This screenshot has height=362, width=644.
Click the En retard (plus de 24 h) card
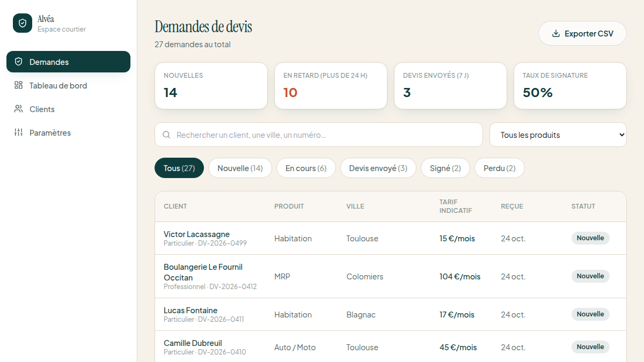click(331, 86)
